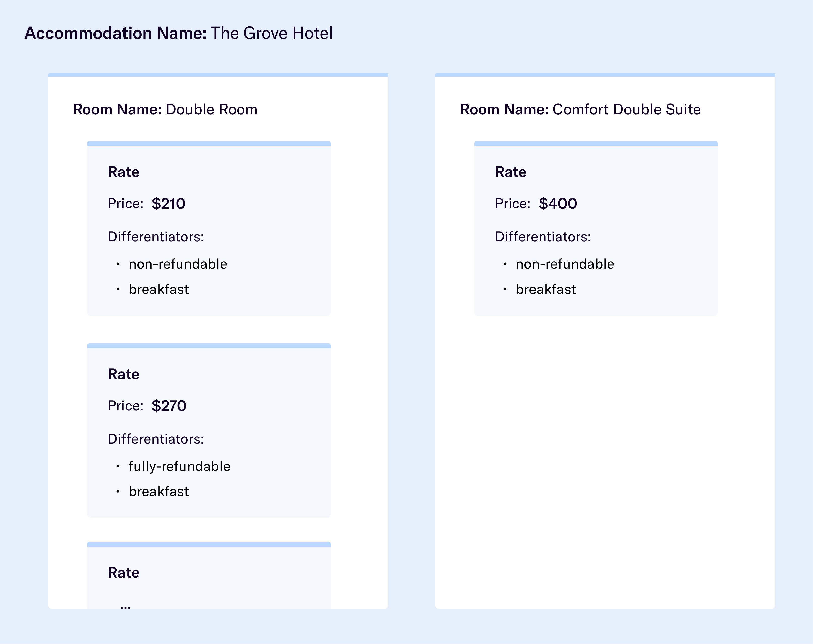This screenshot has width=813, height=644.
Task: Click Differentiators label in $400 card
Action: (543, 237)
